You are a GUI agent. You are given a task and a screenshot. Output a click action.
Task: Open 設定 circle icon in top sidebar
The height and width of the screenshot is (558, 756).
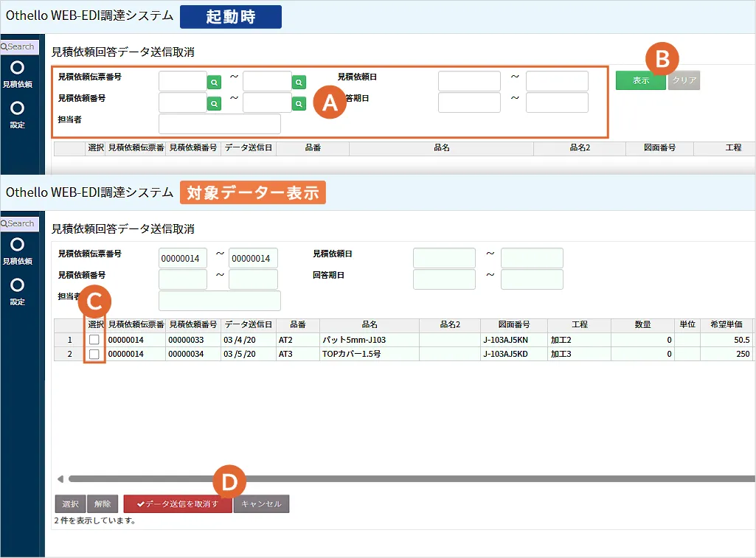[18, 108]
